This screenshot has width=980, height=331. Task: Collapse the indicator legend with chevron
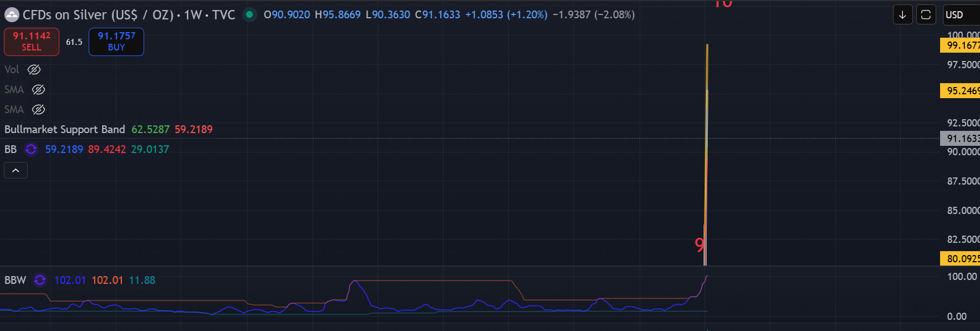coord(16,170)
